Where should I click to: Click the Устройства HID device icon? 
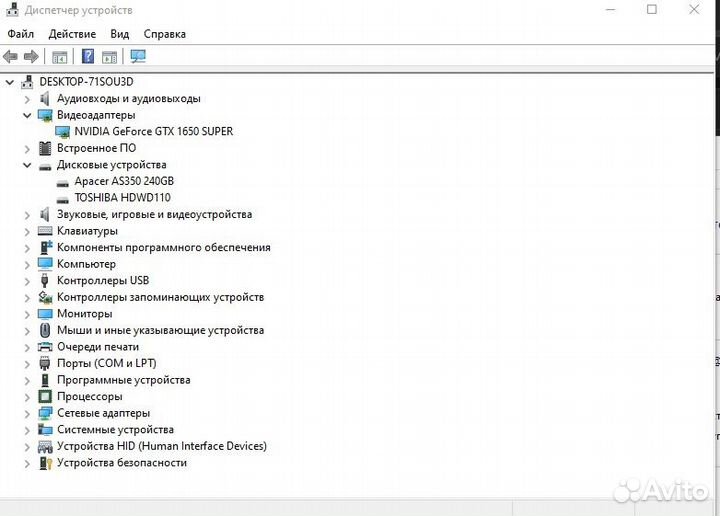tap(45, 447)
